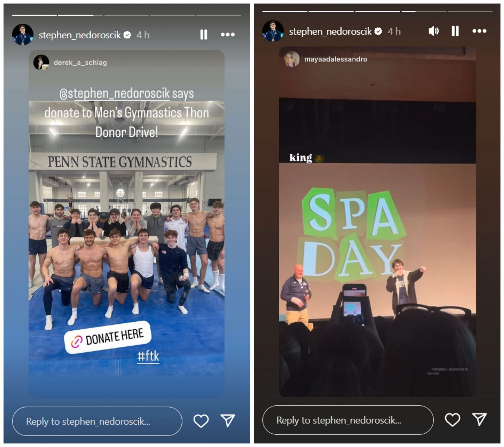Viewport: 504px width, 447px height.
Task: Open stephen_nedoroscik avatar on right story
Action: [x=273, y=31]
